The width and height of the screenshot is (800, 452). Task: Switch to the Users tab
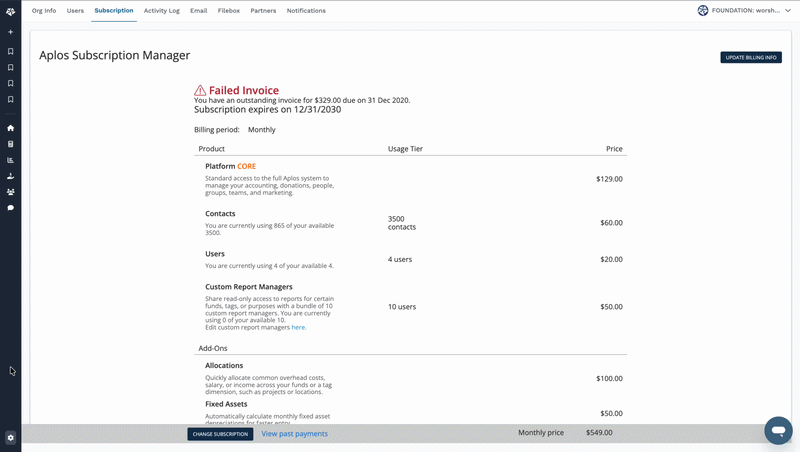point(75,11)
